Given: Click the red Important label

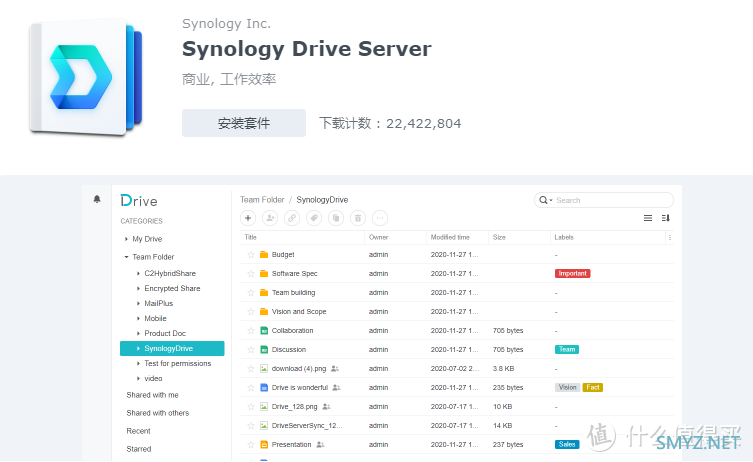Looking at the screenshot, I should [x=572, y=273].
